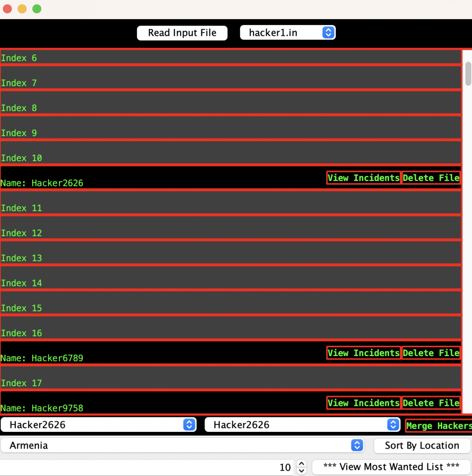Delete File for Hacker6789
Image resolution: width=472 pixels, height=476 pixels.
tap(431, 353)
